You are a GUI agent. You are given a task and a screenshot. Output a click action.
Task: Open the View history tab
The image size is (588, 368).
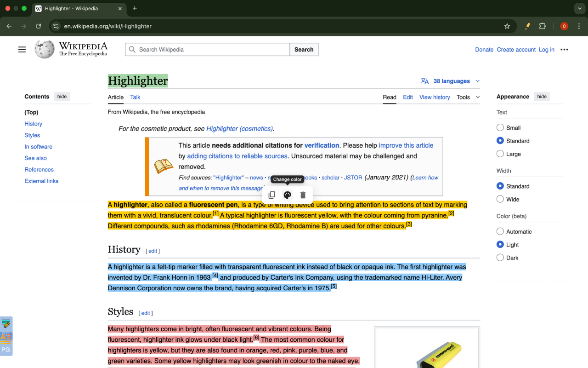[x=434, y=97]
